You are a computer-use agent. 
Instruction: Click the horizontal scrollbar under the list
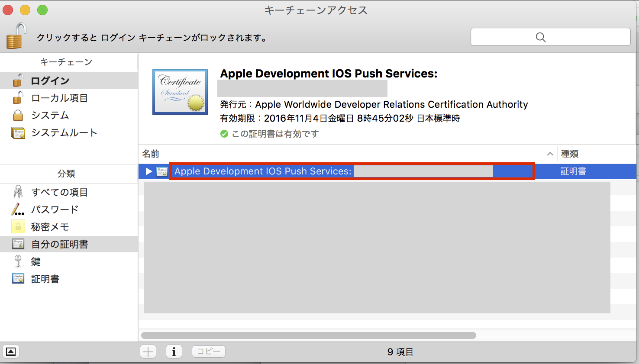(308, 335)
